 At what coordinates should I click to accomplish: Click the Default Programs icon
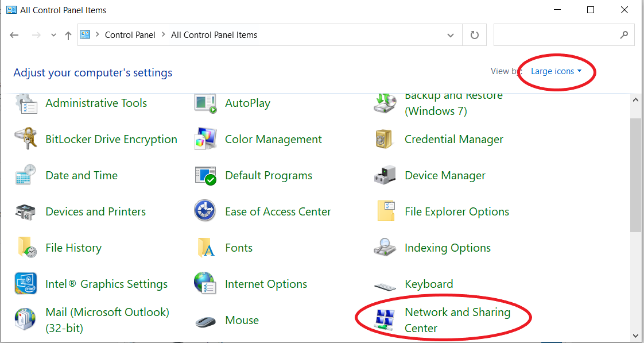(x=205, y=176)
